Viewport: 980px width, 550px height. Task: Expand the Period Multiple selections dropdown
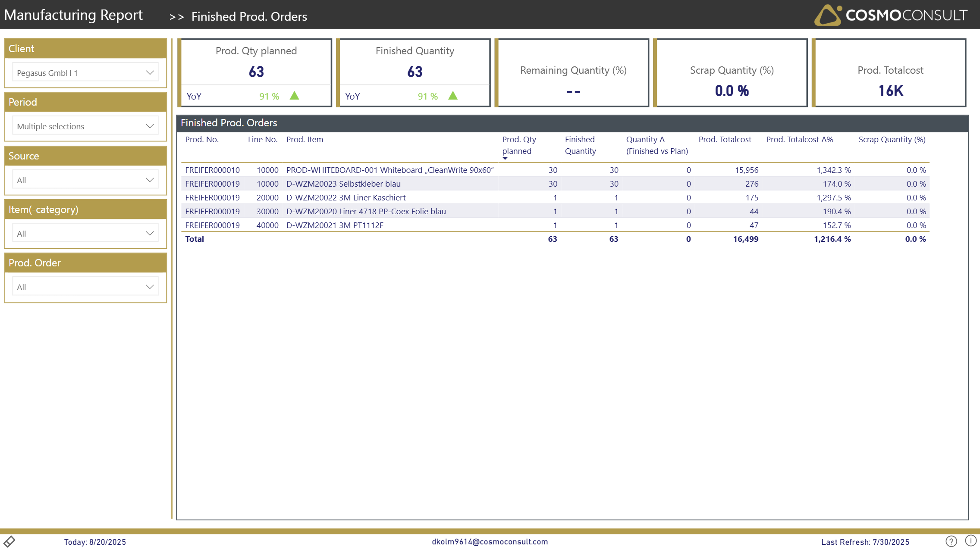85,126
